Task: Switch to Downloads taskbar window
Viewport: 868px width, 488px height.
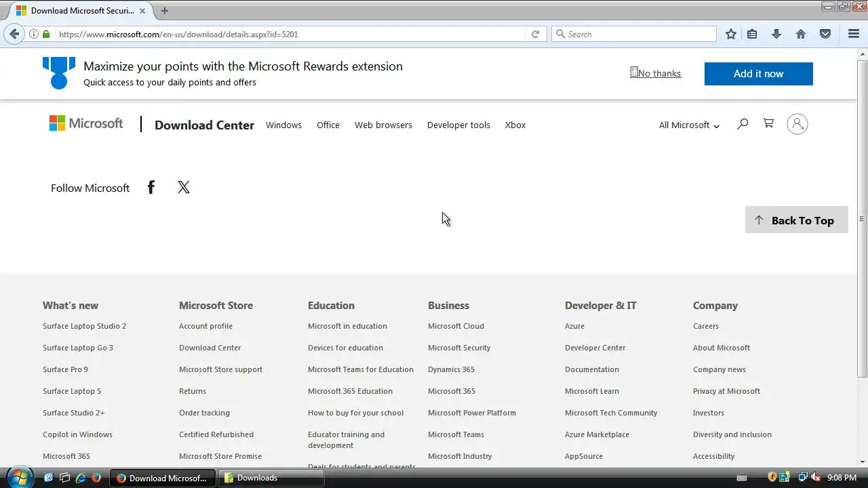Action: coord(271,478)
